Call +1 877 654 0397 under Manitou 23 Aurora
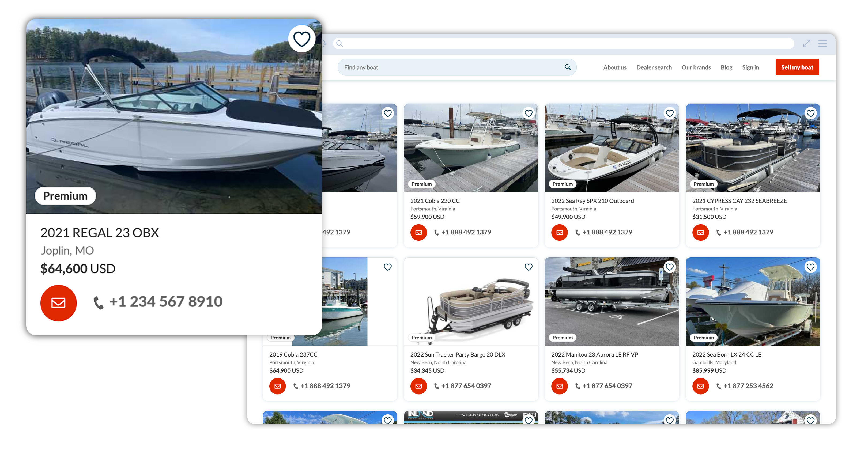Screen dimensions: 868x458 pos(603,386)
